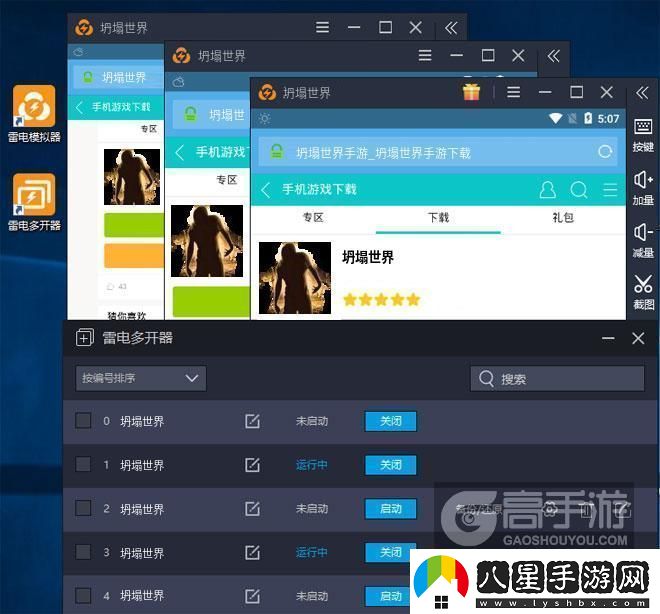The image size is (660, 614).
Task: Open the 雷电模拟器 desktop shortcut
Action: tap(34, 113)
